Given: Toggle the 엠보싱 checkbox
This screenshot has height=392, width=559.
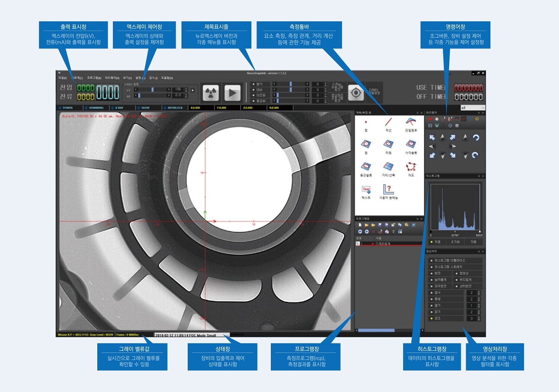Looking at the screenshot, I should coord(457,273).
